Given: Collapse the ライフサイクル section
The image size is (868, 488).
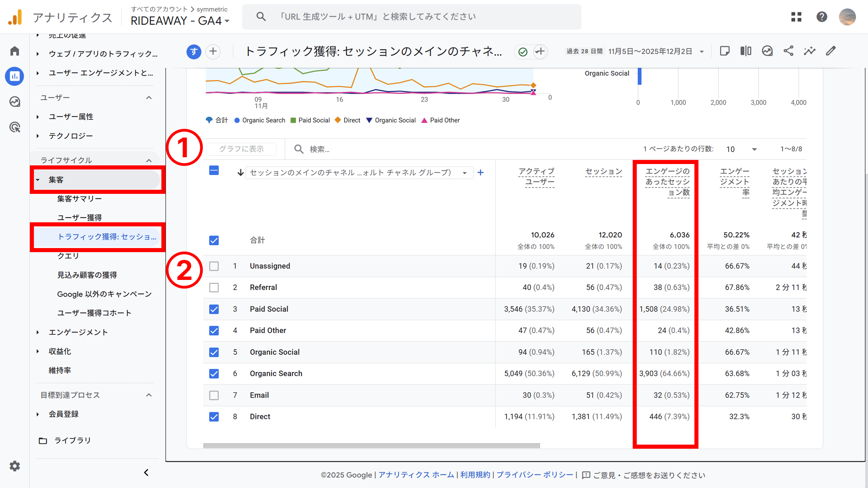Looking at the screenshot, I should pos(149,160).
